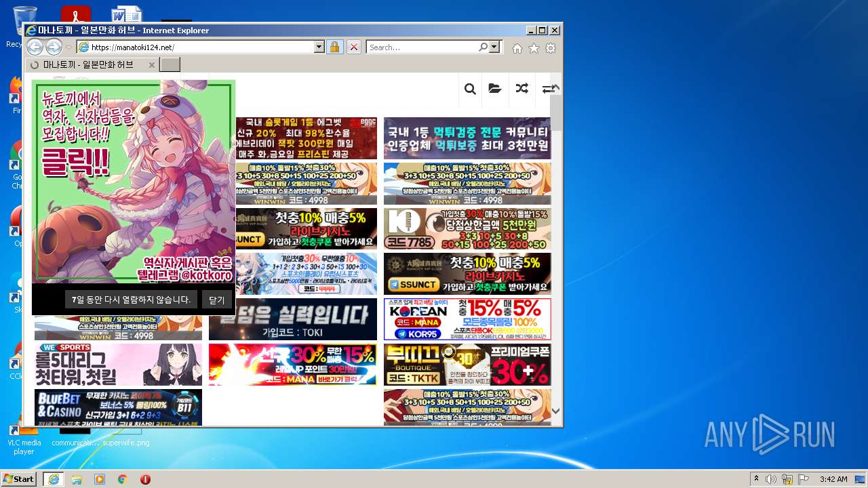Click '7일 동안 다시 열람하지 않습니다.' button
The image size is (868, 488).
[x=132, y=300]
